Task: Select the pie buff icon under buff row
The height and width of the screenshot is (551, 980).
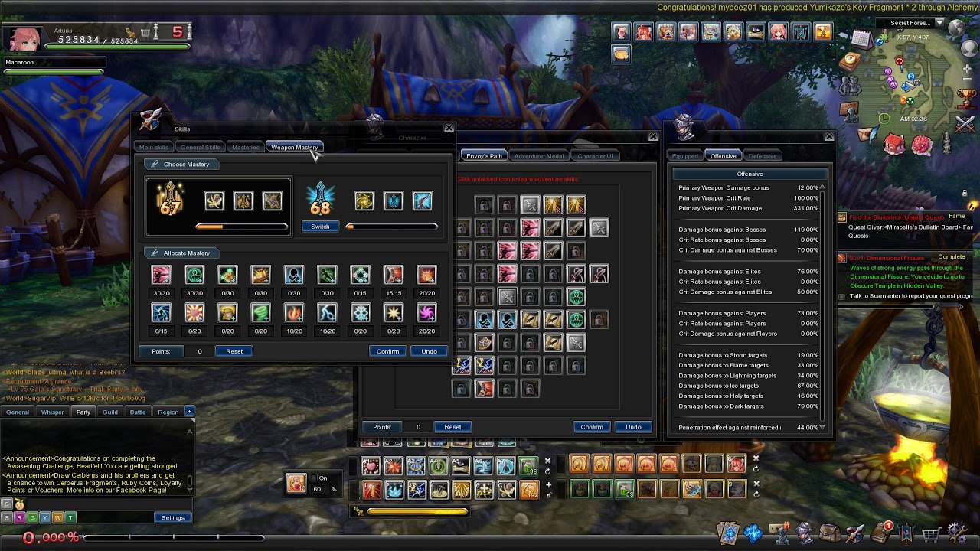Action: [x=621, y=54]
